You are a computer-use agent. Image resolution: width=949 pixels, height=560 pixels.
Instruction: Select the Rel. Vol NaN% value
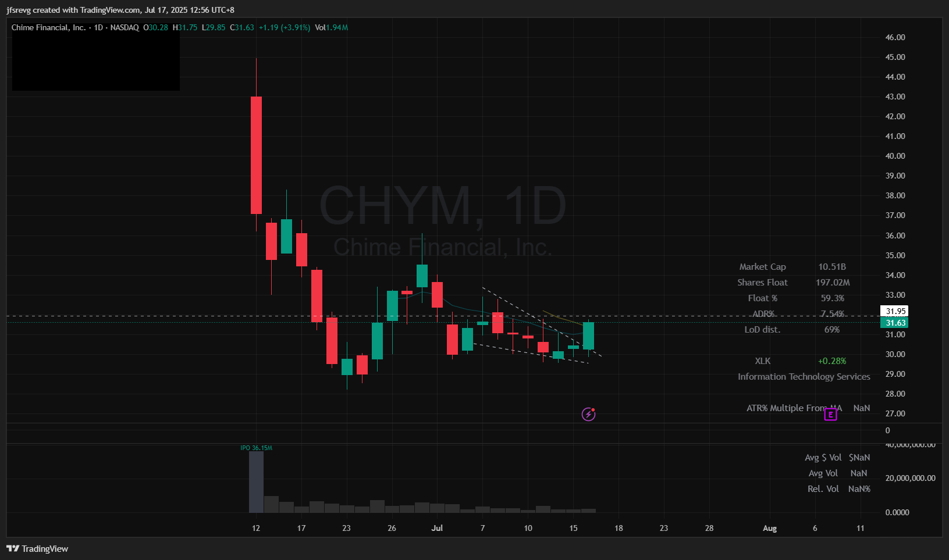(859, 489)
